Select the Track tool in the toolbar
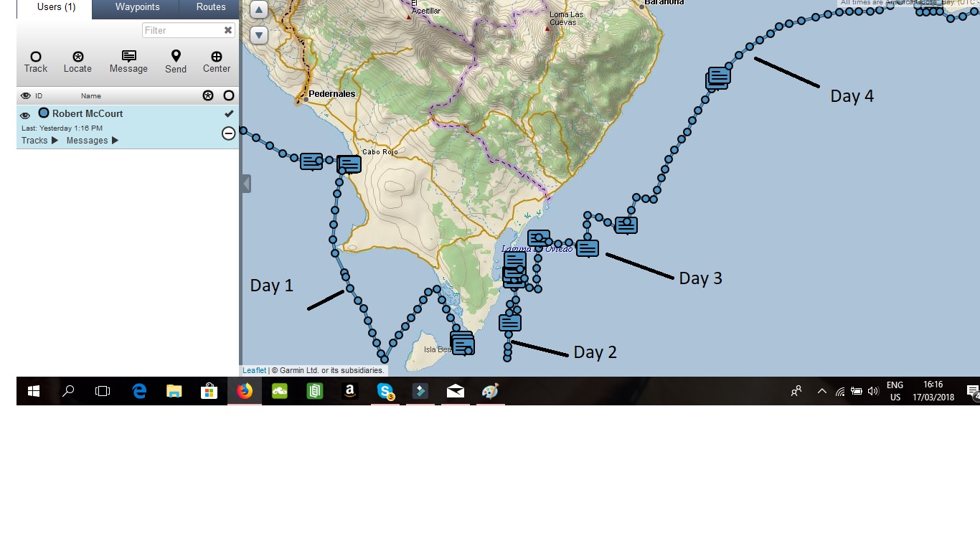The height and width of the screenshot is (551, 980). pyautogui.click(x=35, y=61)
